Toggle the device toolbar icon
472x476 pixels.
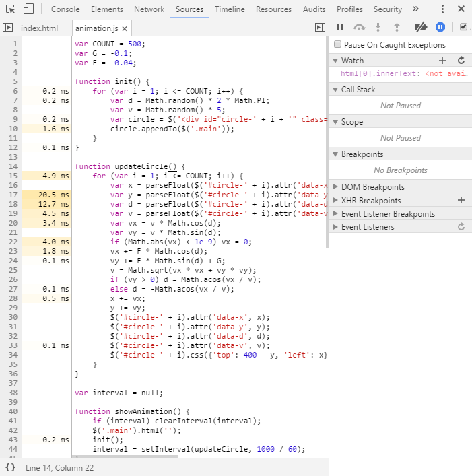28,9
